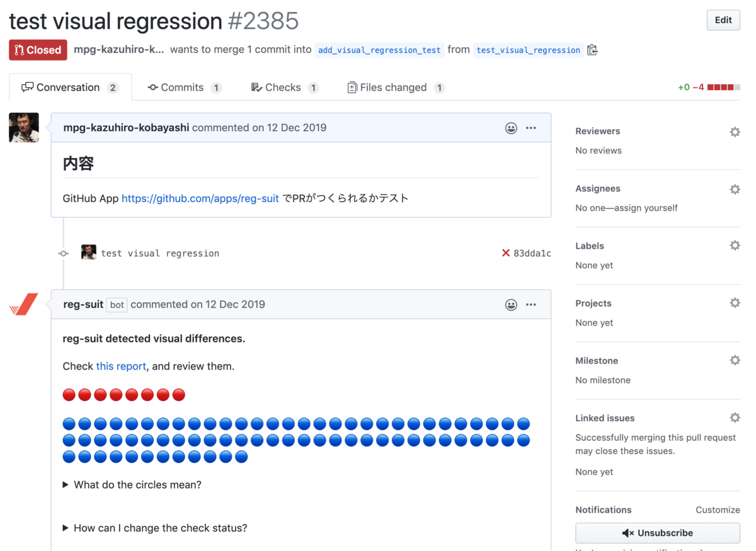This screenshot has height=551, width=756.
Task: Open the reg-suit bot author name
Action: (83, 304)
